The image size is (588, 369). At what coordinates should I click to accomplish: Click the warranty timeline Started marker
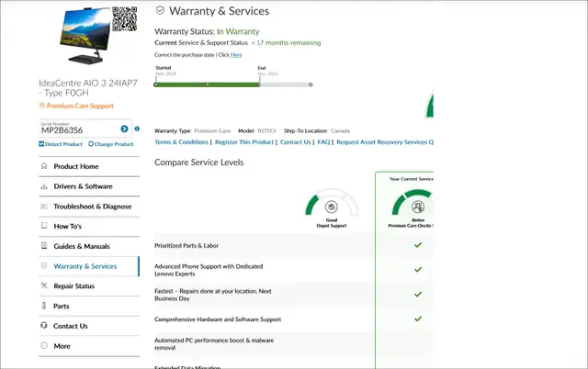pos(156,84)
